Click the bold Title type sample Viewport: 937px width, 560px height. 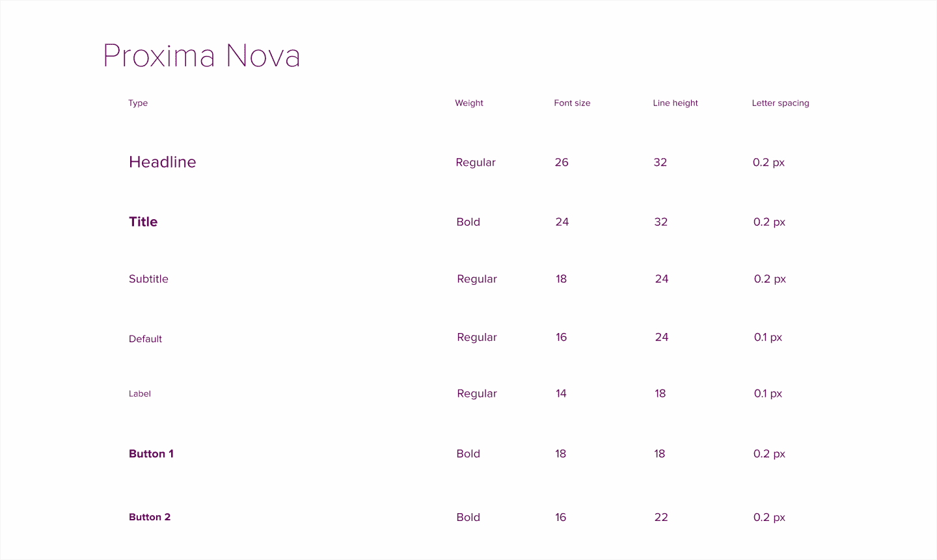tap(143, 222)
